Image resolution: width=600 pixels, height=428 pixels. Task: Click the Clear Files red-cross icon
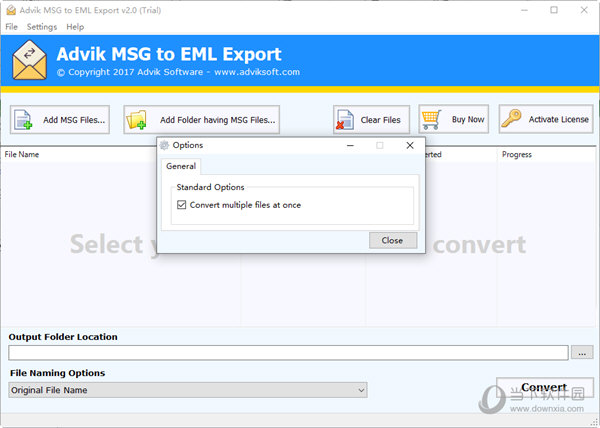[345, 120]
